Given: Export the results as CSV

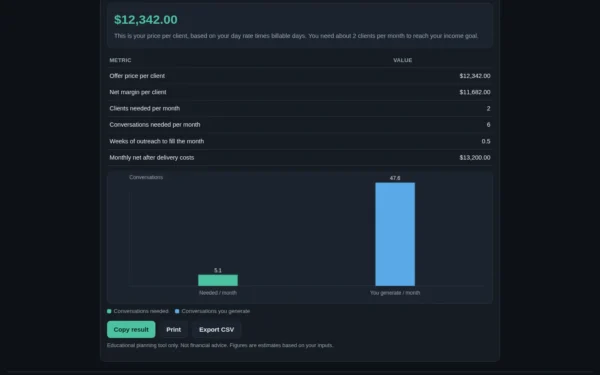Looking at the screenshot, I should (x=216, y=329).
